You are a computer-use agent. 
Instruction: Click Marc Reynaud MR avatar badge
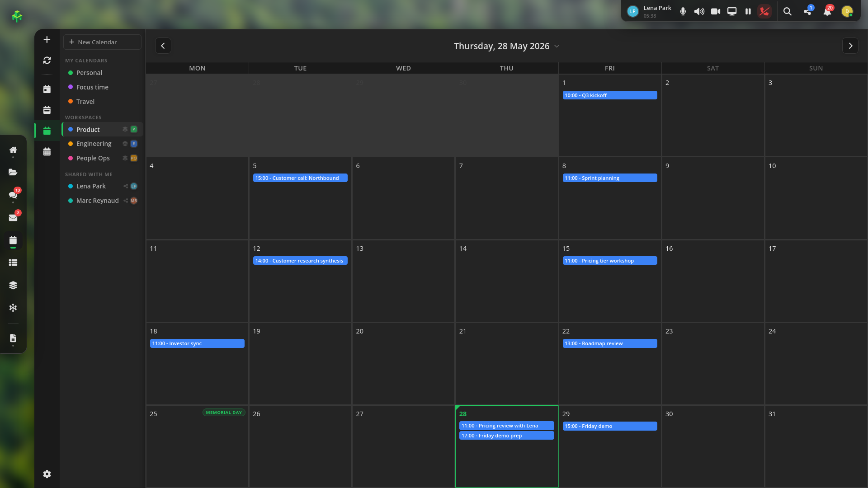coord(134,201)
